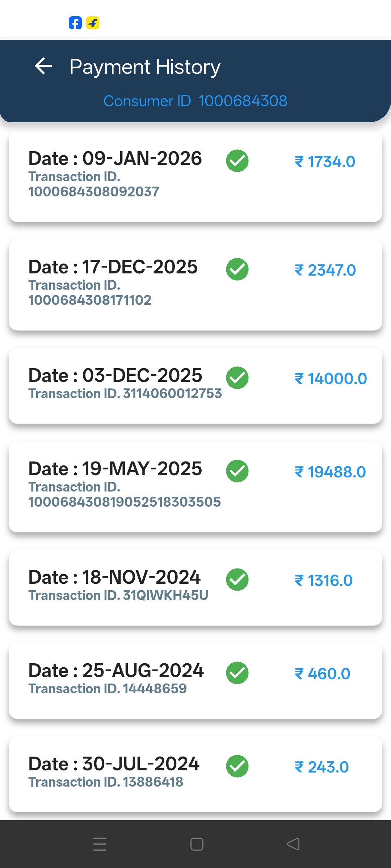Tap the Consumer ID 1000684308 text

195,101
